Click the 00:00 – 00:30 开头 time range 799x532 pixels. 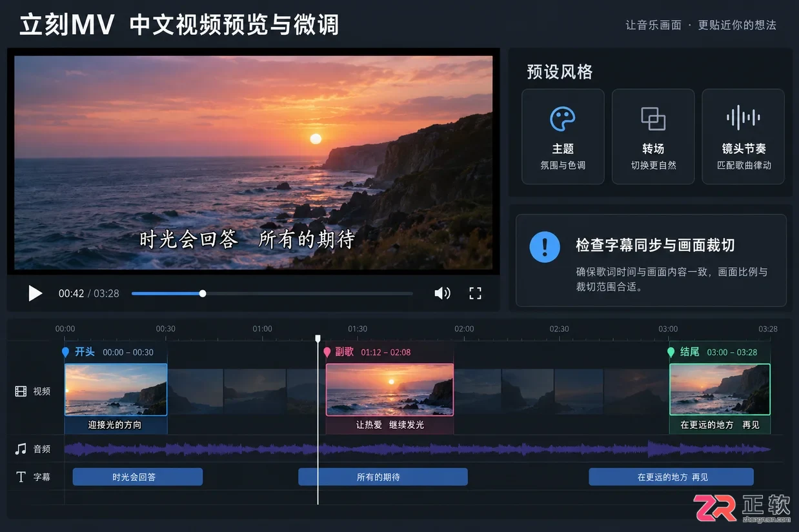128,352
